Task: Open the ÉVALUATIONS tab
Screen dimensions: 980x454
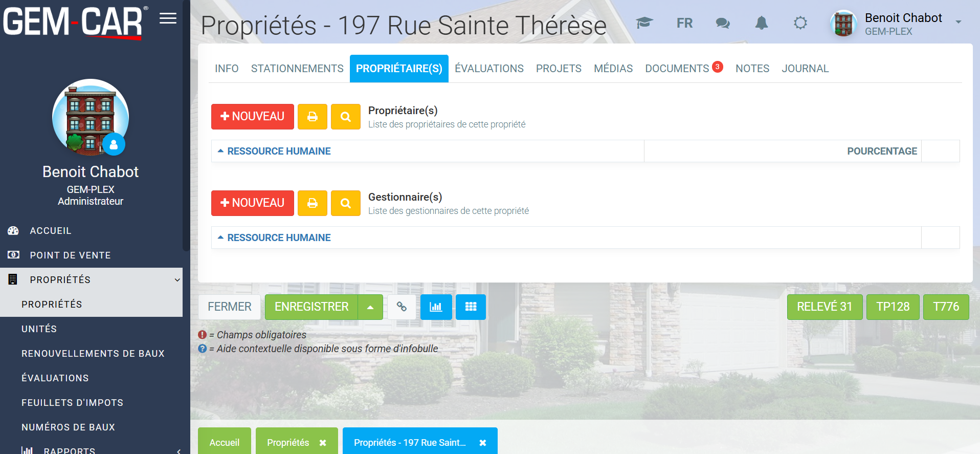Action: coord(489,69)
